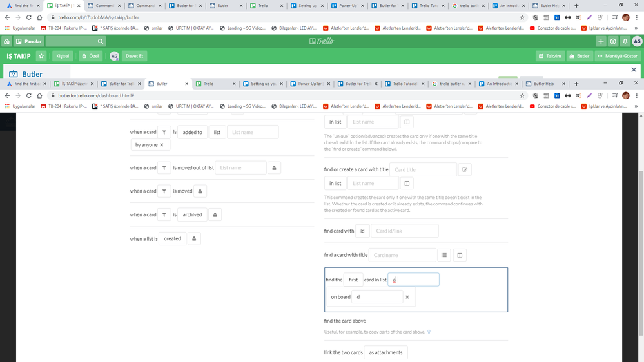Click the edit icon beside the Card title field
644x362 pixels.
[x=465, y=169]
